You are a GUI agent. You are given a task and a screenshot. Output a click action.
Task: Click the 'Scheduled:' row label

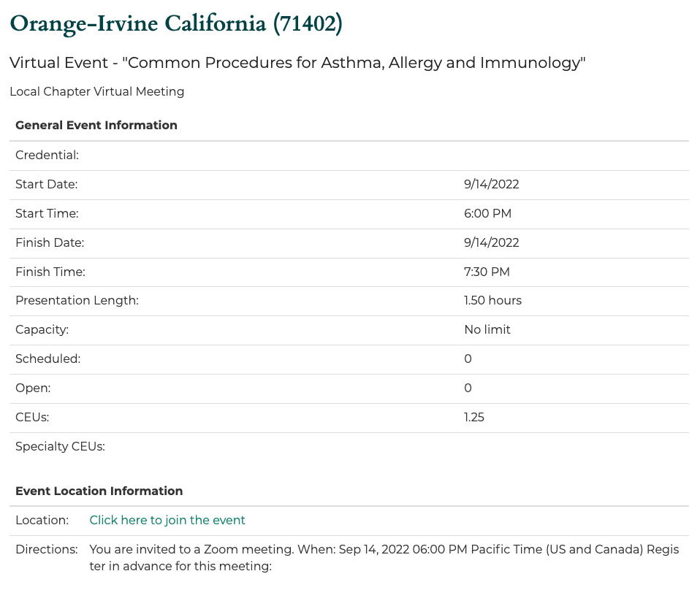(48, 359)
